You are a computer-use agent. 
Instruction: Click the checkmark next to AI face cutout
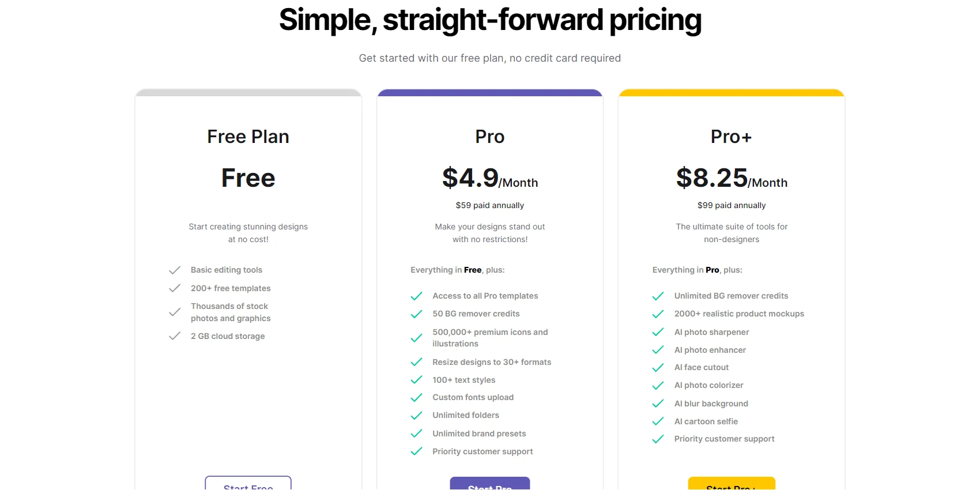[658, 367]
